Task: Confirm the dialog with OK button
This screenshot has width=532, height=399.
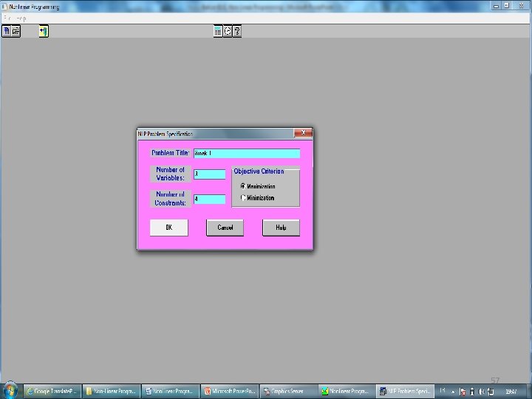Action: pos(169,228)
